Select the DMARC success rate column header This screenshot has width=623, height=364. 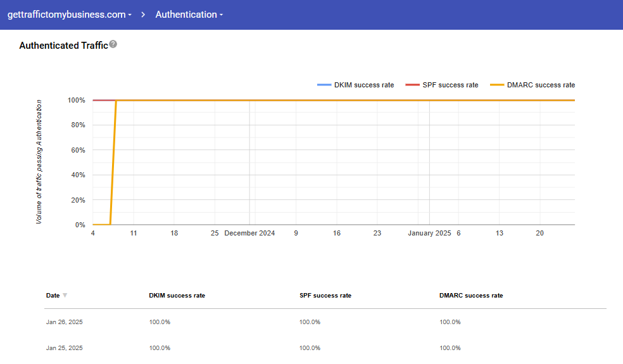point(470,296)
